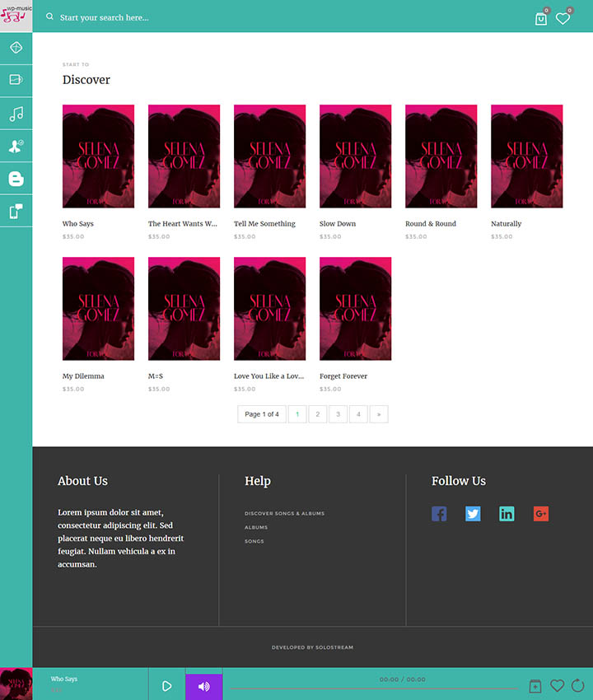Open the Artists sidebar icon
593x700 pixels.
(x=16, y=146)
